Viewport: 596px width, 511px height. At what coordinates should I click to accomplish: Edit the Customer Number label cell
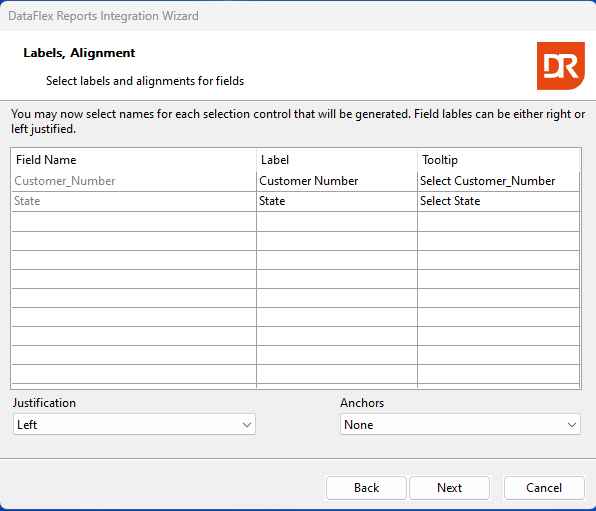[x=337, y=181]
